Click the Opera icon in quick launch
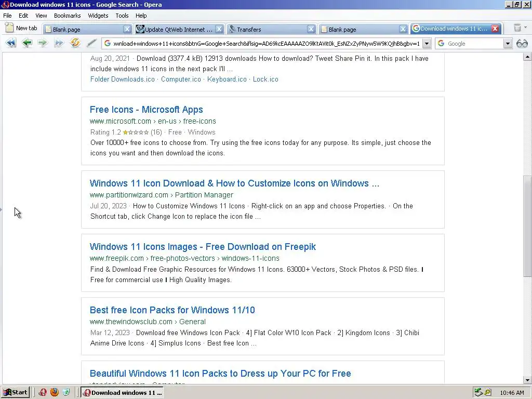This screenshot has height=399, width=532. [x=43, y=393]
